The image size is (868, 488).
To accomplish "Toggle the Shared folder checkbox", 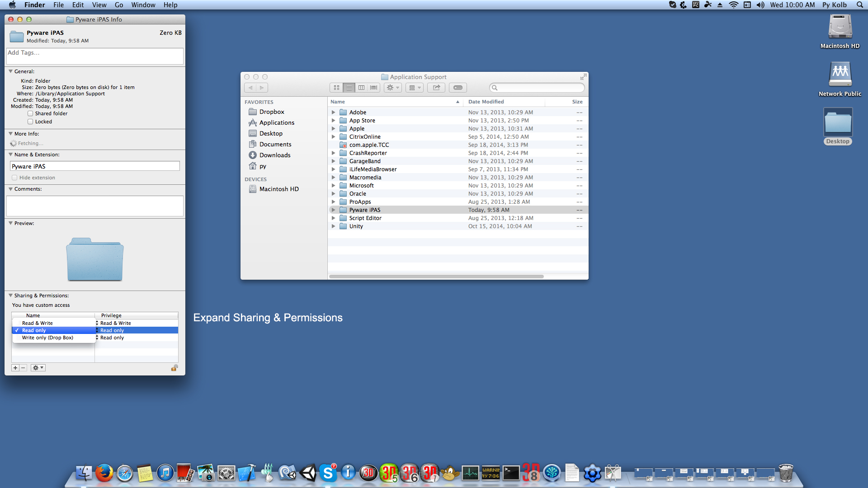I will click(30, 113).
